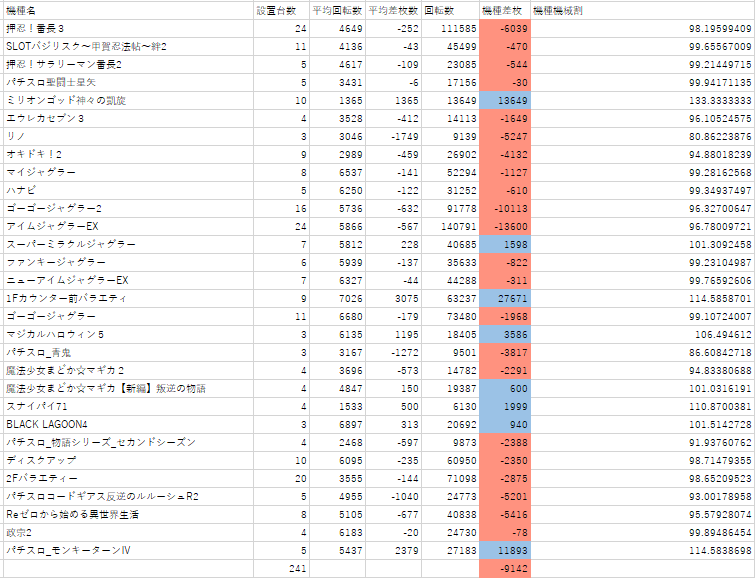This screenshot has width=755, height=578.
Task: Click the 機種機械割 header cell
Action: click(642, 11)
